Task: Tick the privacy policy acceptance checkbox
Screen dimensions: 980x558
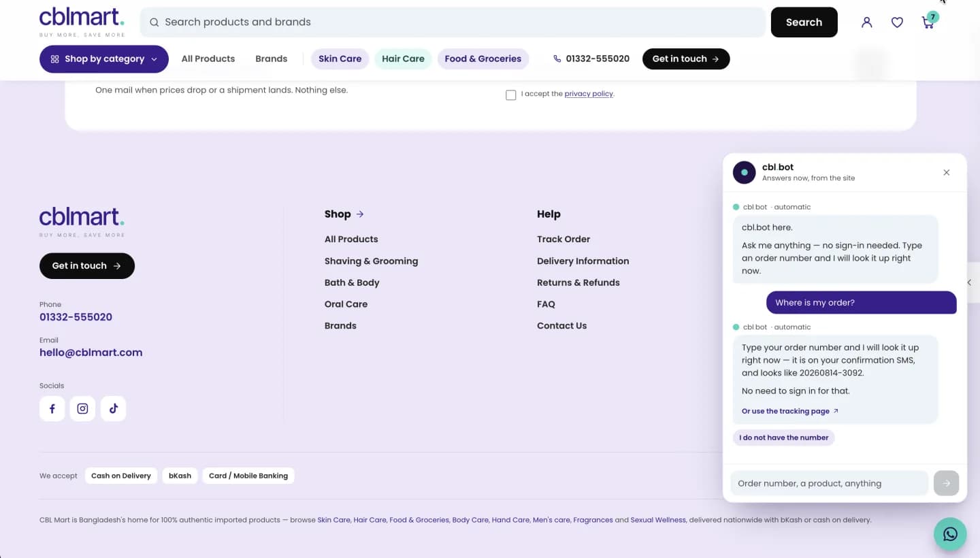Action: tap(510, 95)
